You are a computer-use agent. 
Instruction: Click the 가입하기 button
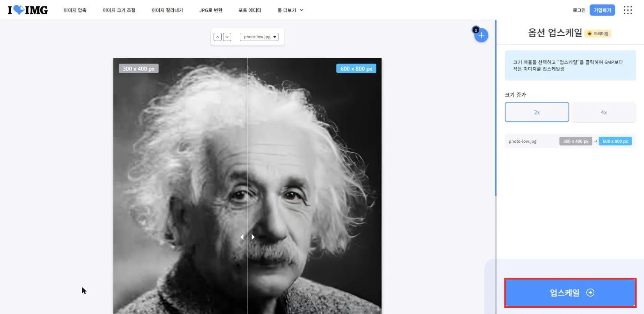point(602,10)
